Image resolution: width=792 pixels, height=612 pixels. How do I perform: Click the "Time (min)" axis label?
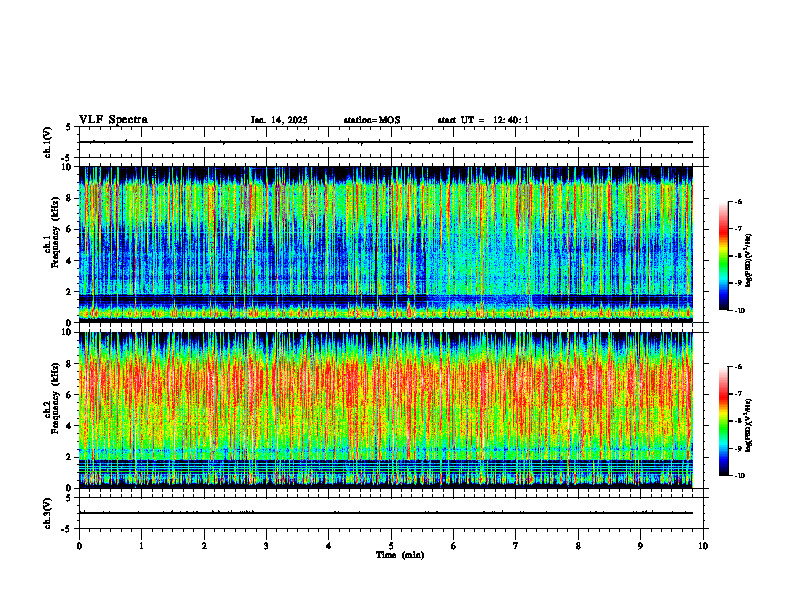[400, 555]
